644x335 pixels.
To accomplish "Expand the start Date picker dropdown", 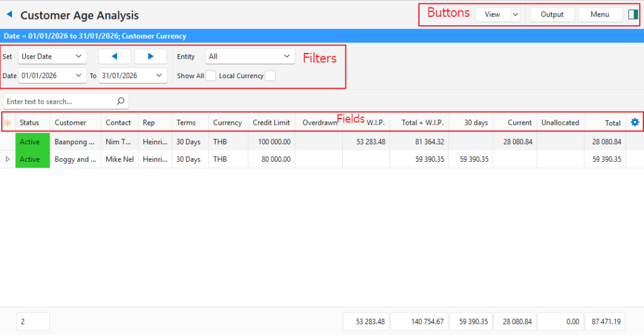I will tap(79, 76).
